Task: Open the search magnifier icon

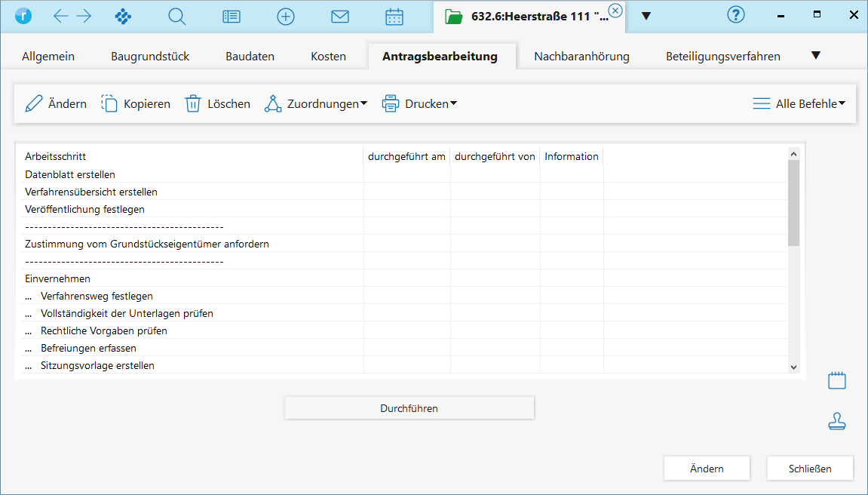Action: 177,16
